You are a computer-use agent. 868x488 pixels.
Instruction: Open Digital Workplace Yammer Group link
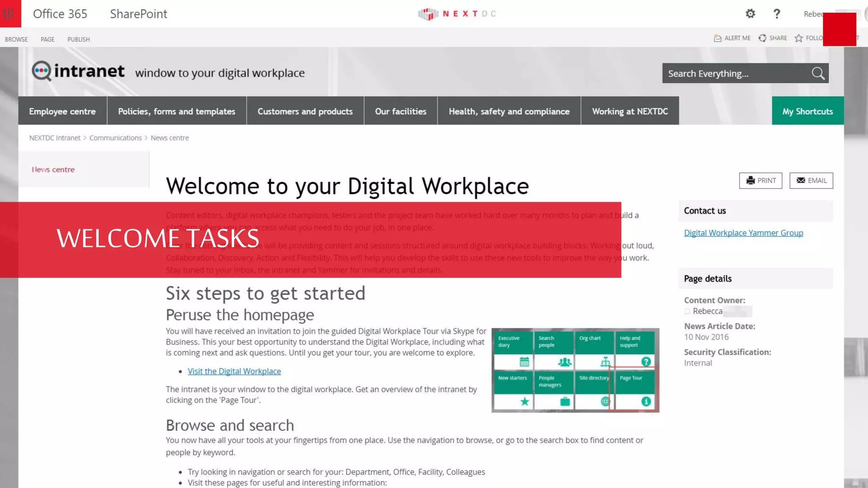(743, 233)
